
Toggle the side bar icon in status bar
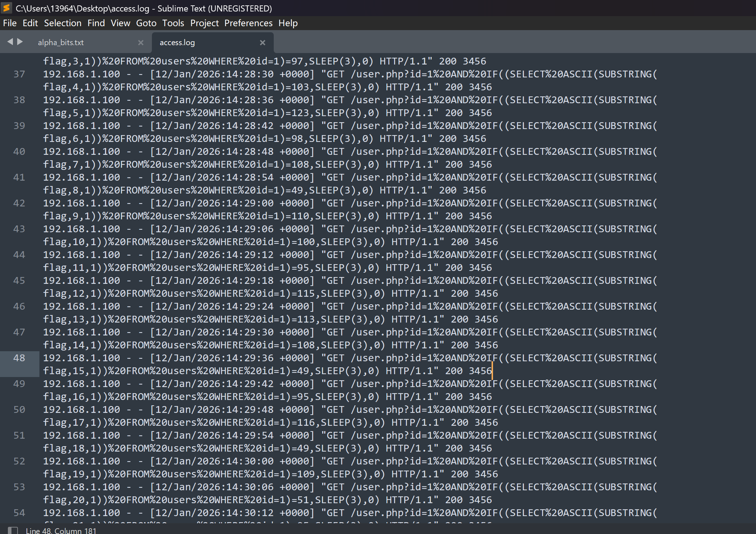coord(13,530)
